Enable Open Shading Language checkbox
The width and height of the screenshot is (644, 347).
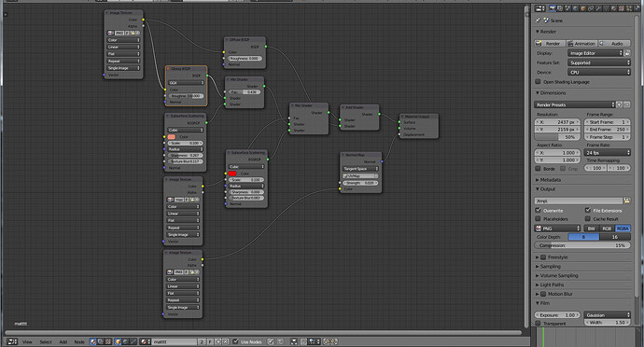(538, 82)
